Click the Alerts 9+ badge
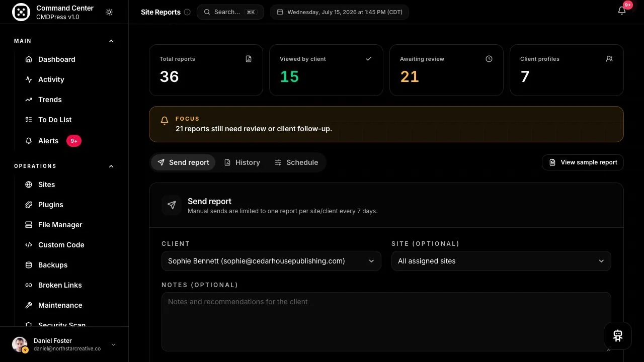 74,141
